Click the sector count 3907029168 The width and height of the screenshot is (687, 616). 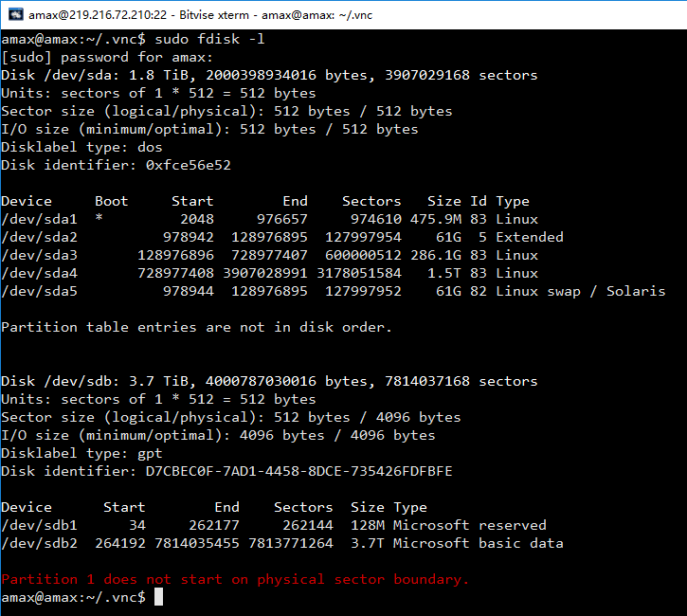[x=427, y=75]
